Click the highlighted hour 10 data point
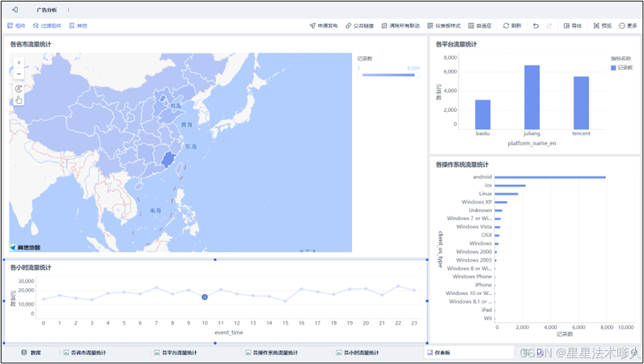This screenshot has height=364, width=644. [x=205, y=297]
